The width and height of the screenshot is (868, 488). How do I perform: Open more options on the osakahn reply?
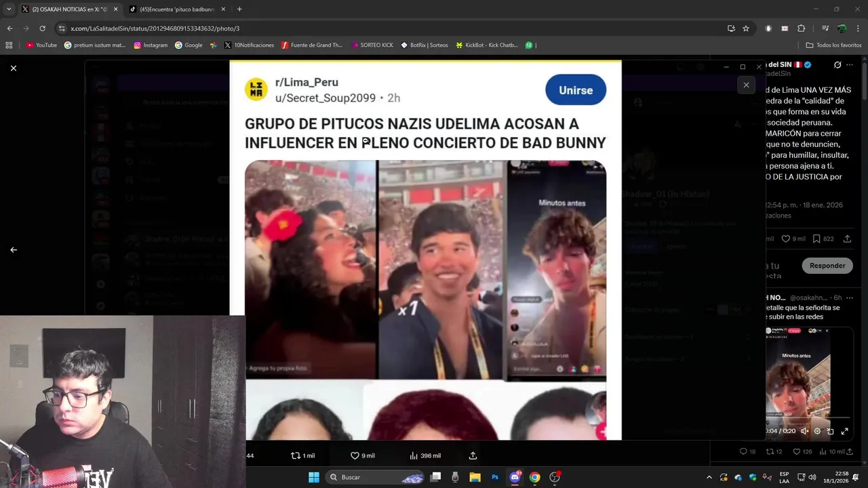pyautogui.click(x=849, y=298)
